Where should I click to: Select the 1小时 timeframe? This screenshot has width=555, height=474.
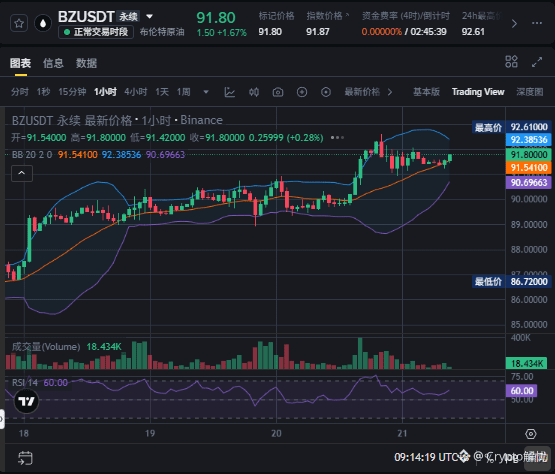click(x=105, y=92)
